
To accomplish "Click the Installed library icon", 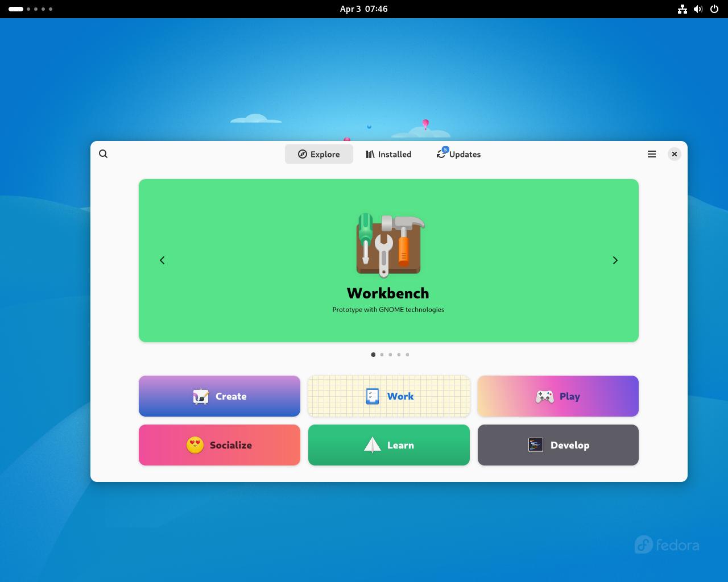I will click(x=370, y=154).
